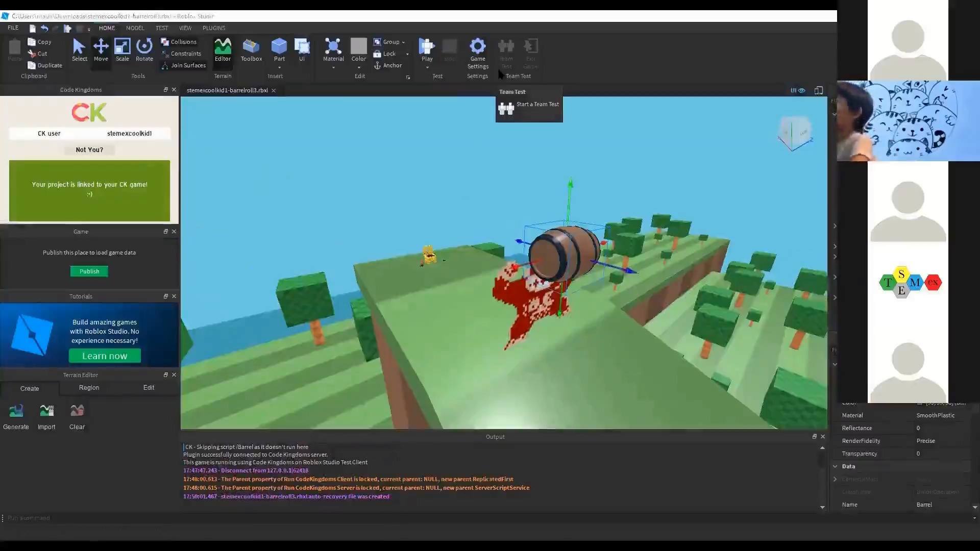The height and width of the screenshot is (551, 980).
Task: Toggle Collisions on or off
Action: 179,42
